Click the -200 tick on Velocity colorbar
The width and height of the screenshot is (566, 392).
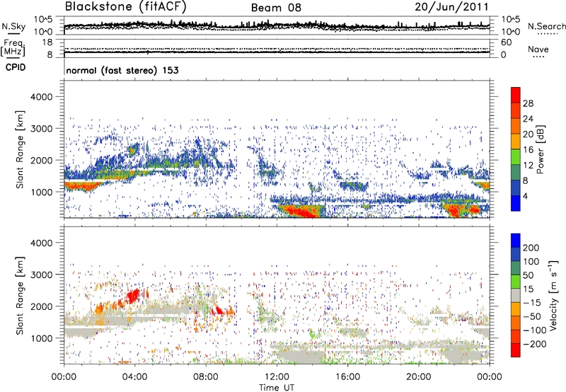535,344
